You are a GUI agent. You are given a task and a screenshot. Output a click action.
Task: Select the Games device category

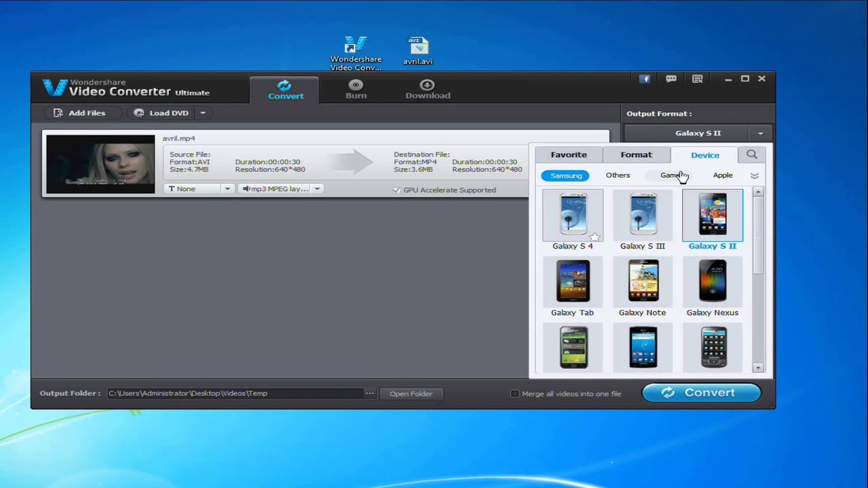click(671, 175)
